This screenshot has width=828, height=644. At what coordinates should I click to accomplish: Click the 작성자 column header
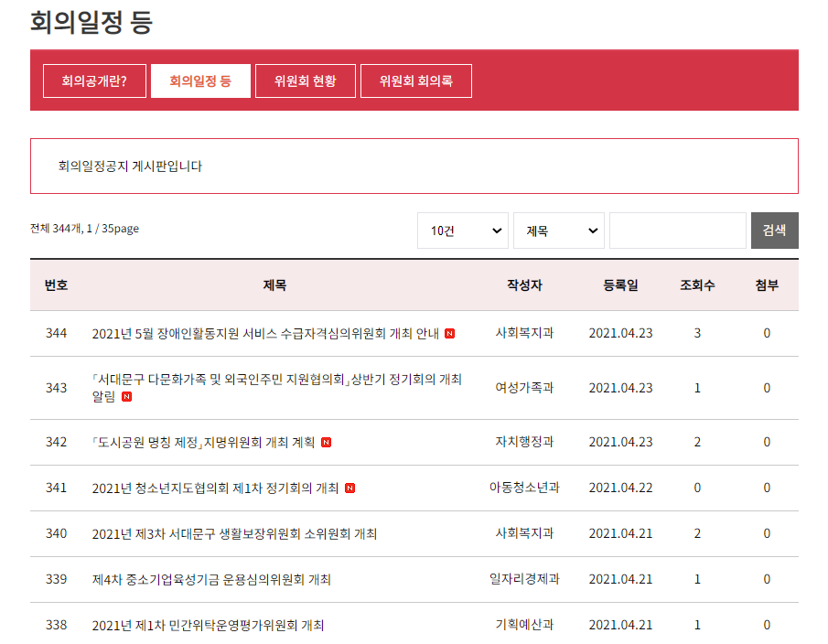coord(524,285)
